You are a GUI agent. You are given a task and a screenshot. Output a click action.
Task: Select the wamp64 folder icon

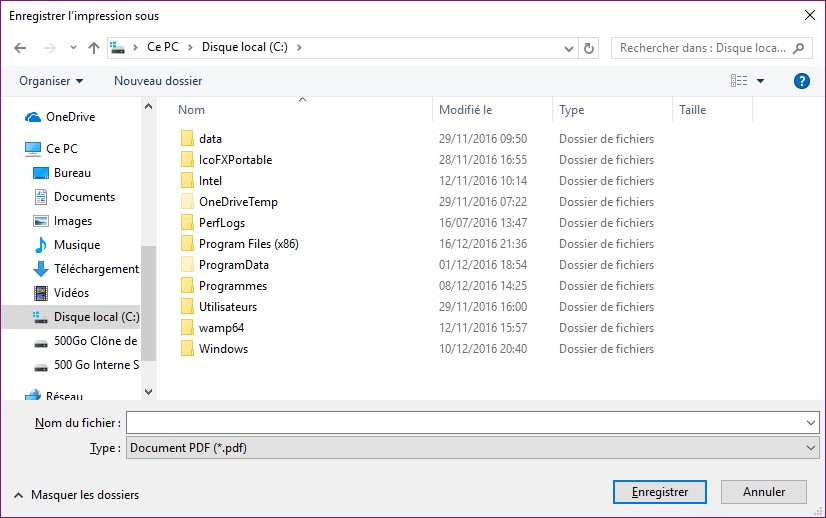(x=187, y=328)
